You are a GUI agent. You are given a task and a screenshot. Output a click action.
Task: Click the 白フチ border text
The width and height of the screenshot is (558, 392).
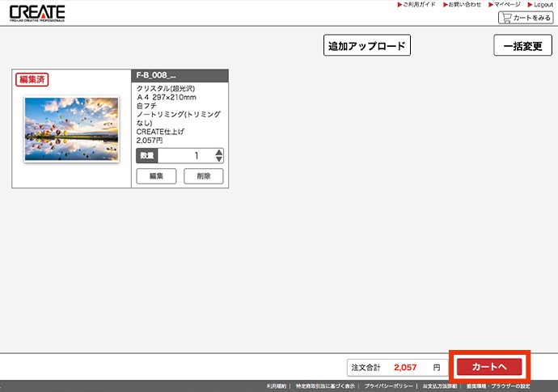(146, 106)
